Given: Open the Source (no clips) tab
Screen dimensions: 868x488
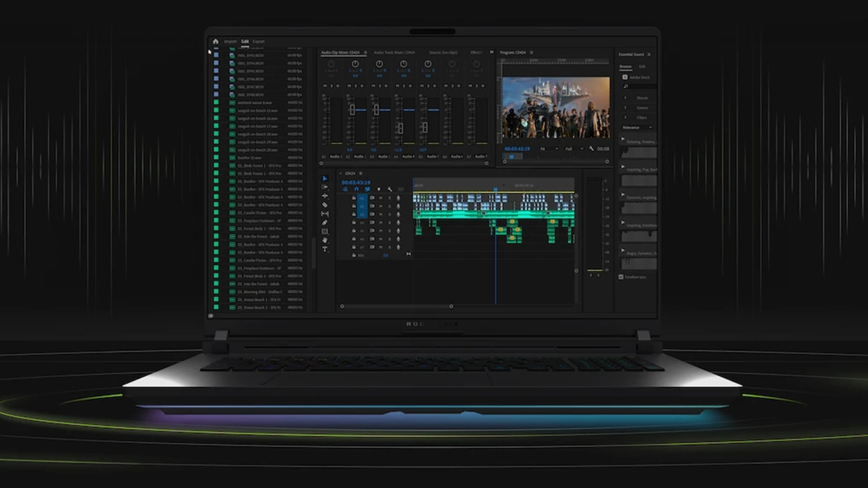Looking at the screenshot, I should 443,53.
